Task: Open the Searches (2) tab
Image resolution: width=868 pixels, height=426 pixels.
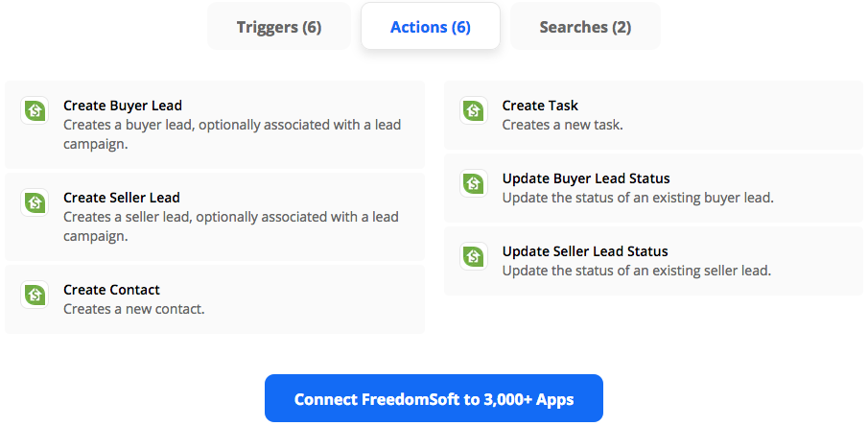Action: tap(585, 27)
